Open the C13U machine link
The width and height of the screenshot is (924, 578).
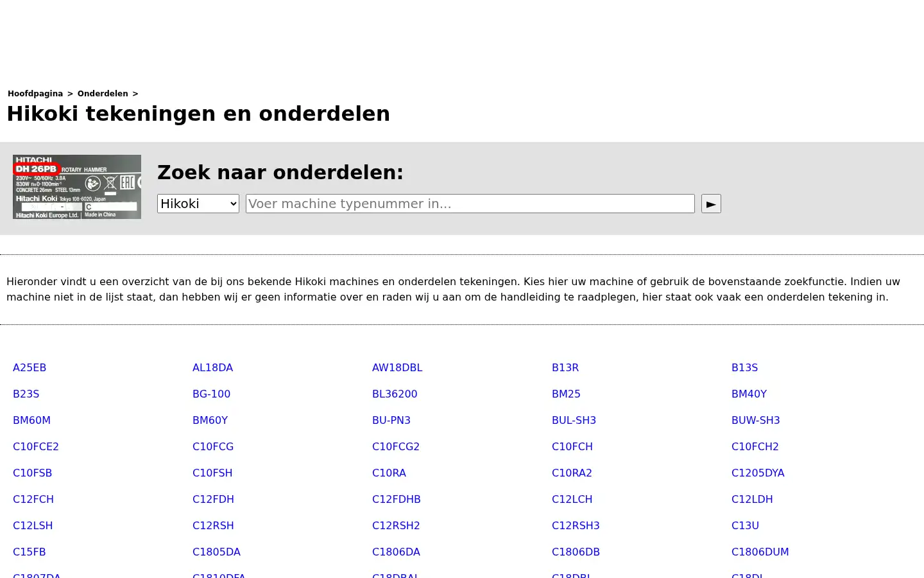745,526
